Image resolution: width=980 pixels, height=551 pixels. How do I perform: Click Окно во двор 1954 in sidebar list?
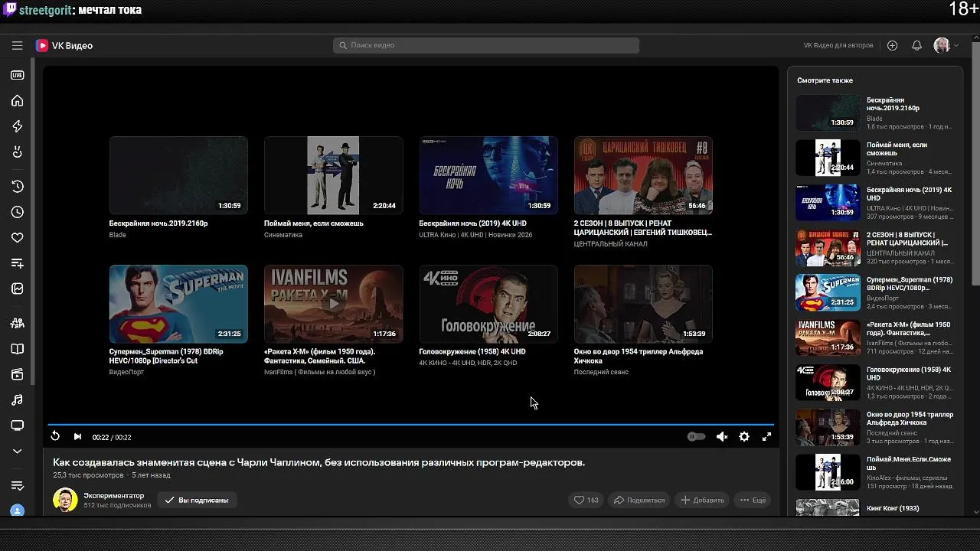pyautogui.click(x=910, y=419)
